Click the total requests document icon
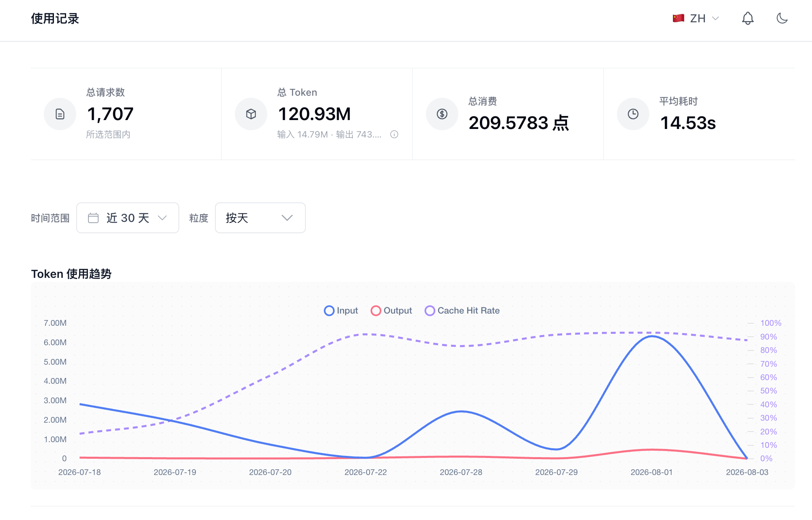The height and width of the screenshot is (520, 812). tap(60, 114)
